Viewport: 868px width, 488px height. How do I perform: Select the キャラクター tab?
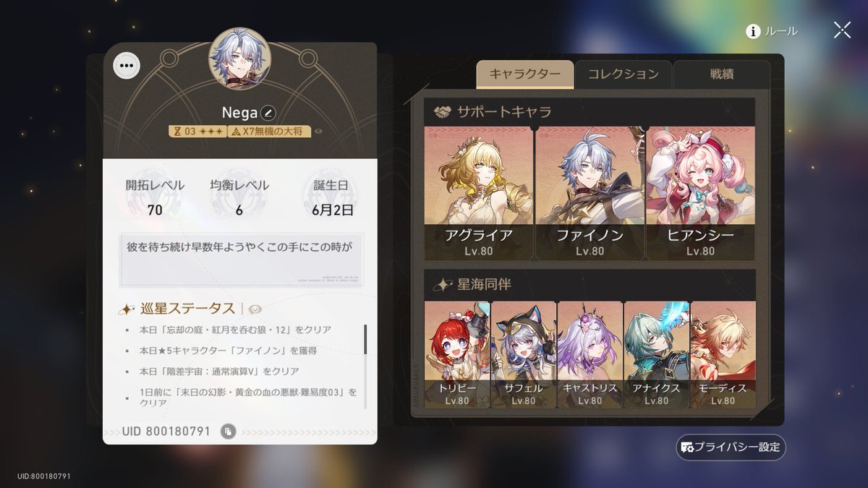tap(524, 74)
